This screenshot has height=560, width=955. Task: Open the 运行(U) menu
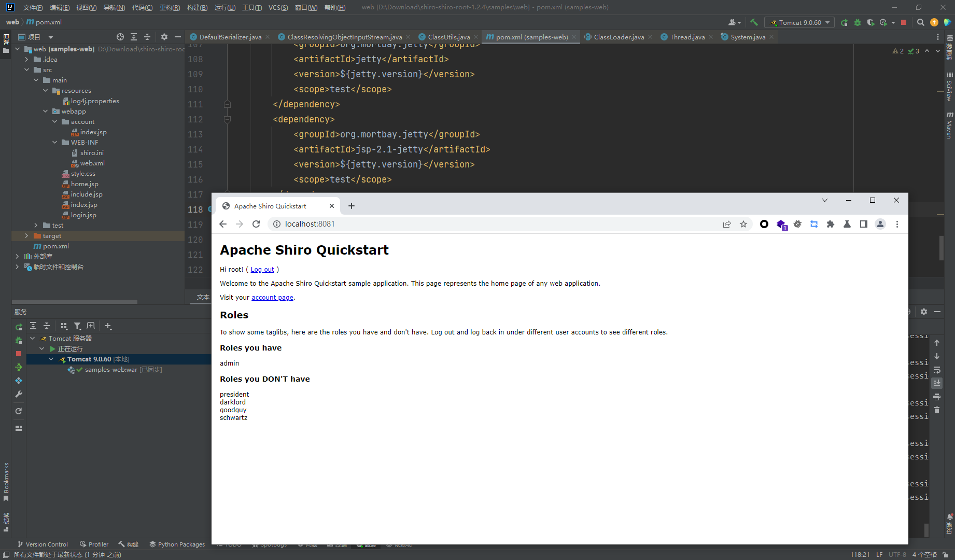pyautogui.click(x=225, y=7)
